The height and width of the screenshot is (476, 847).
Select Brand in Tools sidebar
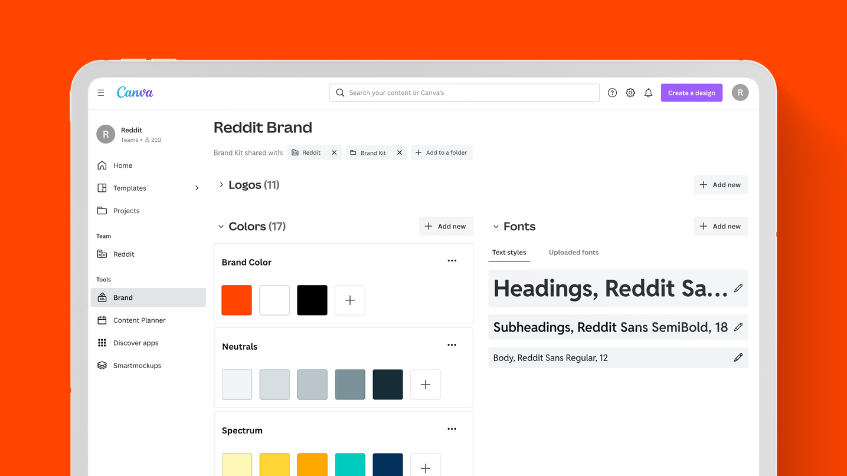(148, 298)
